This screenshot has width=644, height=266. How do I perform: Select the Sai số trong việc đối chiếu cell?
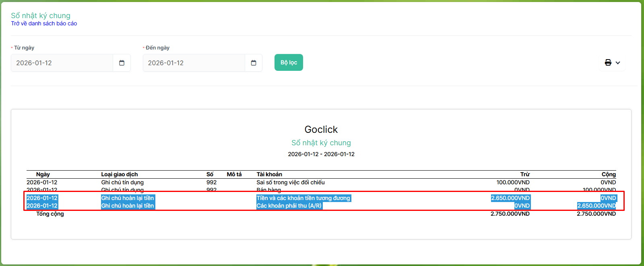coord(290,182)
